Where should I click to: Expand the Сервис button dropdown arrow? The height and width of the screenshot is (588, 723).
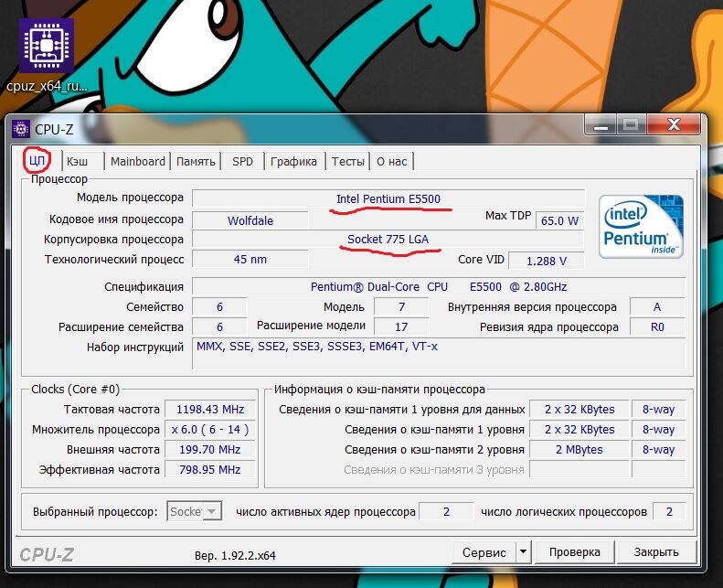(524, 551)
